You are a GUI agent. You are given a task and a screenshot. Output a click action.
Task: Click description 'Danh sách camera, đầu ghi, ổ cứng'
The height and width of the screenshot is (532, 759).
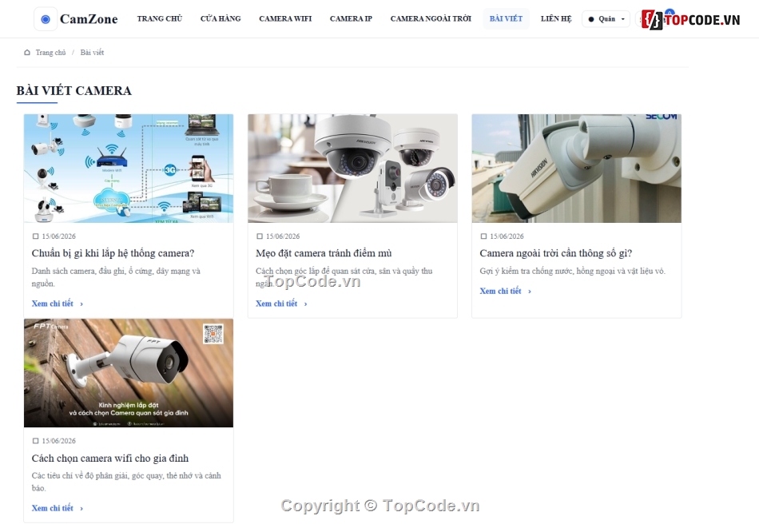click(x=116, y=277)
